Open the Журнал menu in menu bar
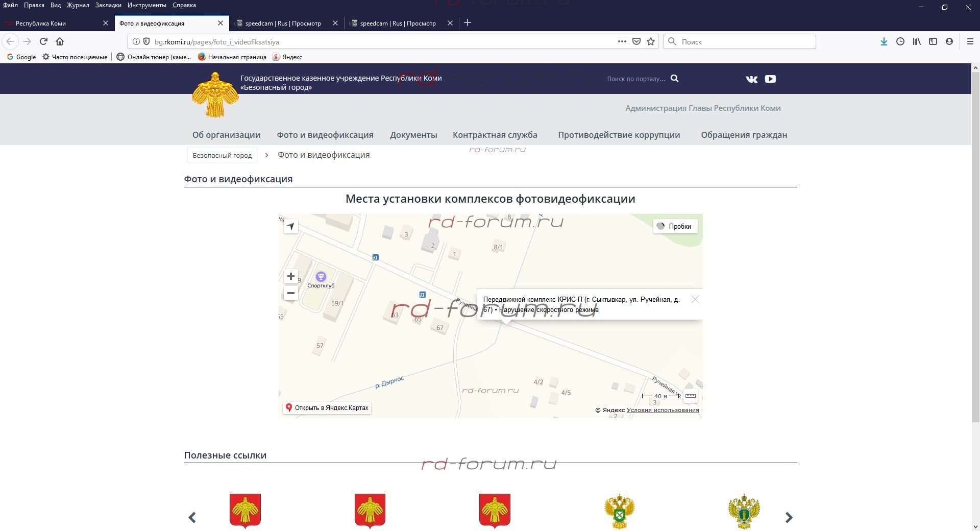Viewport: 980px width, 531px height. [x=78, y=5]
